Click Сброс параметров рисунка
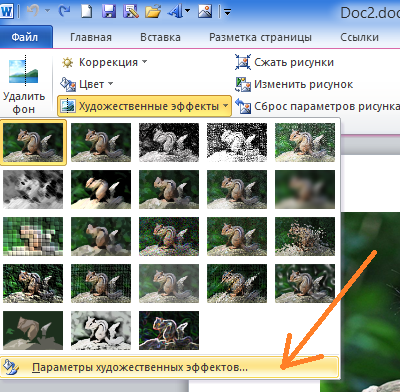The image size is (400, 392). [x=317, y=106]
